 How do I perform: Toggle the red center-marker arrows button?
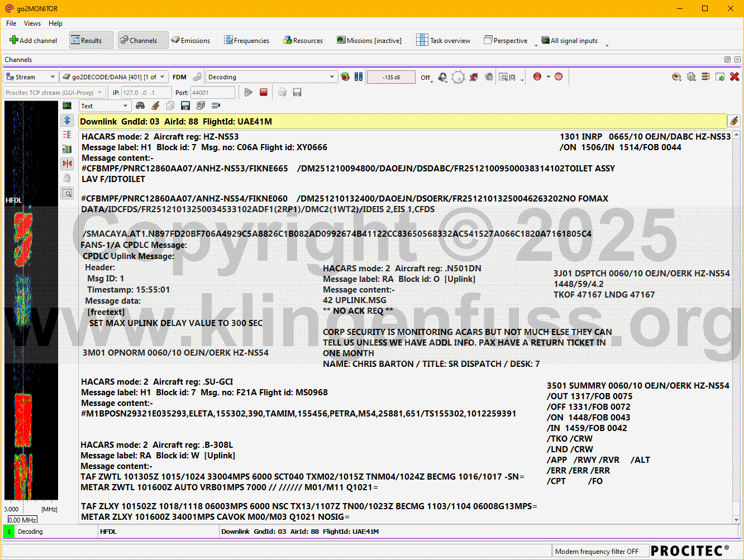[67, 164]
